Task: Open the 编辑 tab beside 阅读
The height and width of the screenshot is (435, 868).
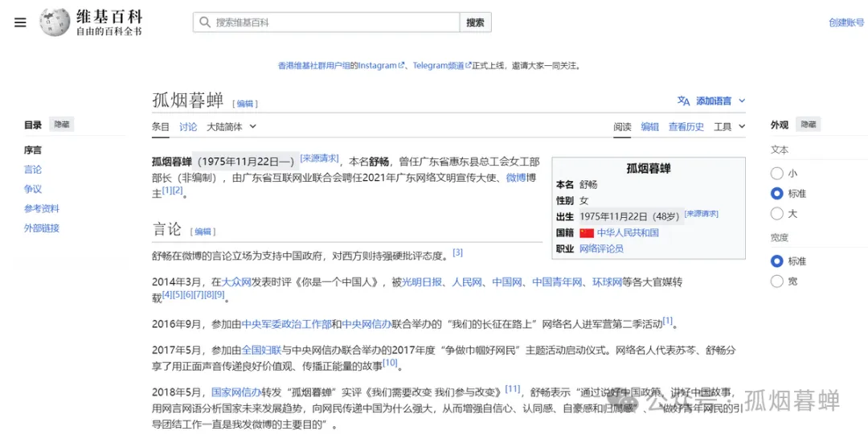Action: [650, 127]
